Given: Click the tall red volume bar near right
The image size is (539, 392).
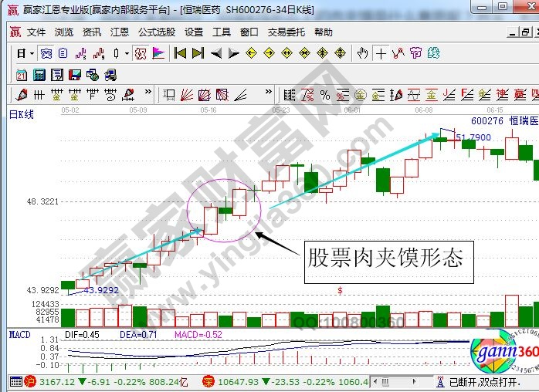Looking at the screenshot, I should point(511,312).
